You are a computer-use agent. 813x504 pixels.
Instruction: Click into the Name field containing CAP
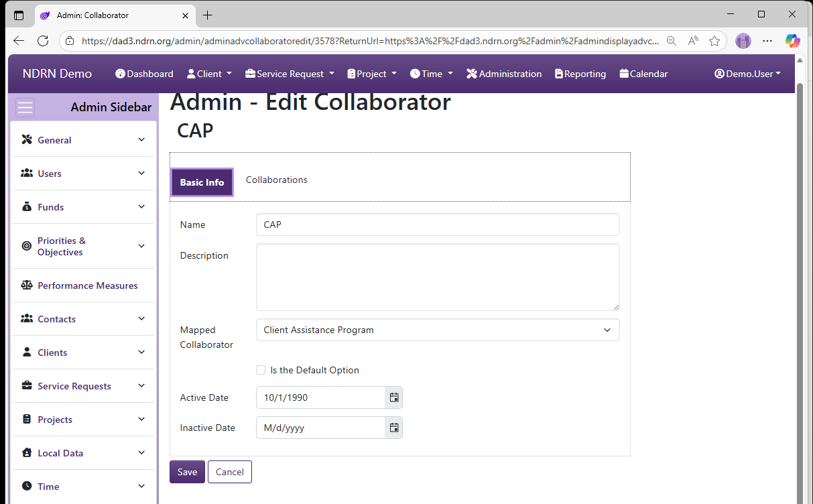coord(438,225)
